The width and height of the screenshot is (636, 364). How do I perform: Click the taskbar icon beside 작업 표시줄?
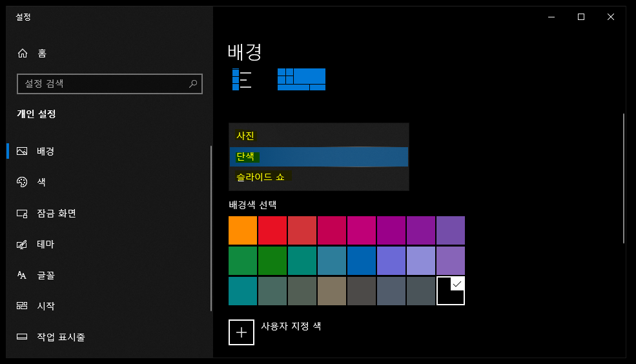pos(22,336)
